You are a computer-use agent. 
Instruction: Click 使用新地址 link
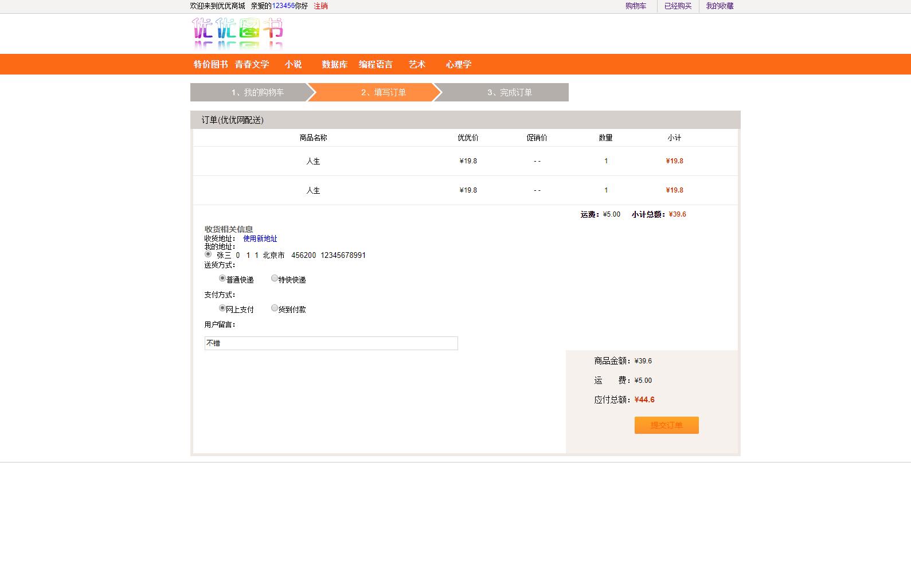[x=260, y=239]
